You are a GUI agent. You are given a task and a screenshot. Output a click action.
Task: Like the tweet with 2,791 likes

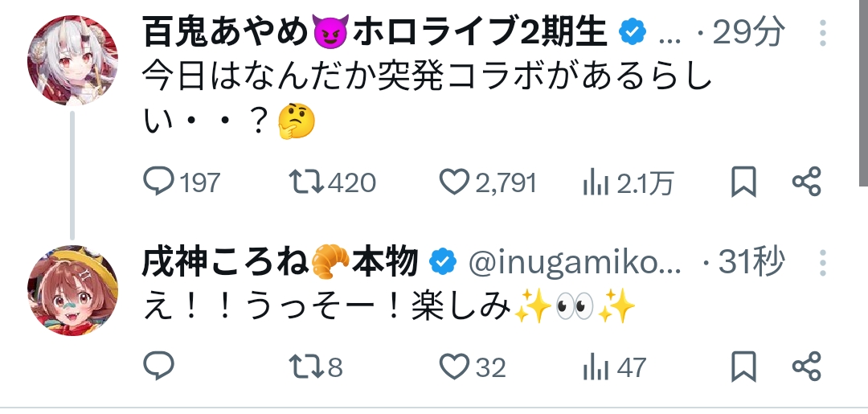coord(454,182)
